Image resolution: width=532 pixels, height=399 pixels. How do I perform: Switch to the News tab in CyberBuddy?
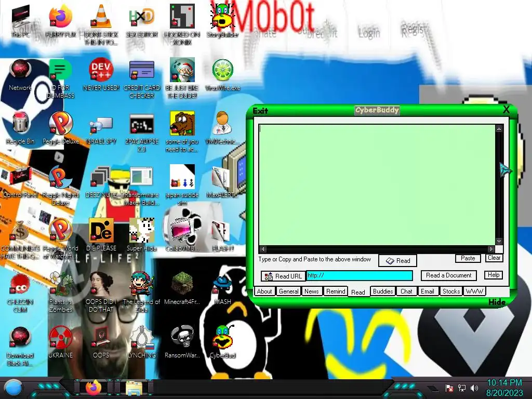point(312,291)
